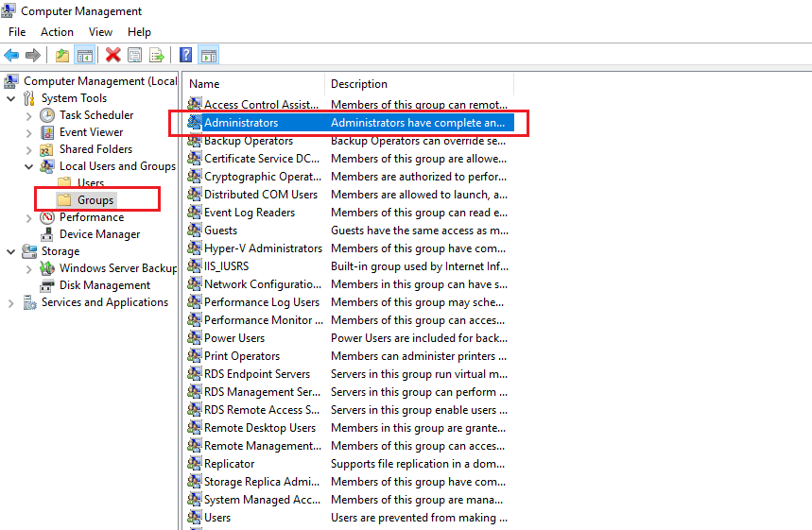Click the Device Manager icon

(x=47, y=234)
